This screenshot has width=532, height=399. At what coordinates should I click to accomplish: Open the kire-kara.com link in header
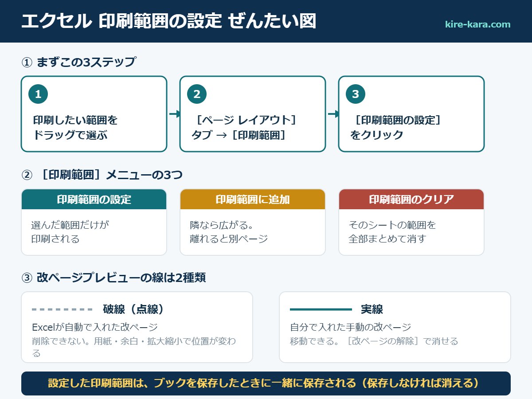pos(477,24)
